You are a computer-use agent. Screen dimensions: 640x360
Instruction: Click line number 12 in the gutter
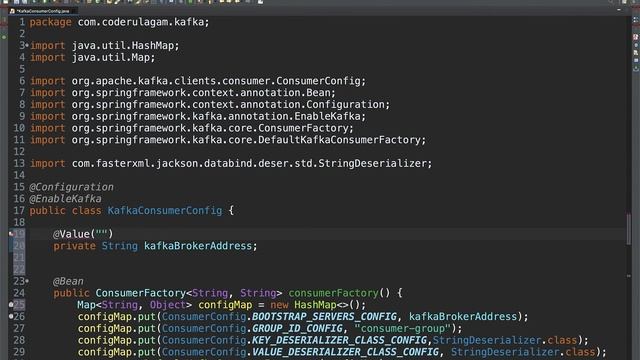pos(19,152)
